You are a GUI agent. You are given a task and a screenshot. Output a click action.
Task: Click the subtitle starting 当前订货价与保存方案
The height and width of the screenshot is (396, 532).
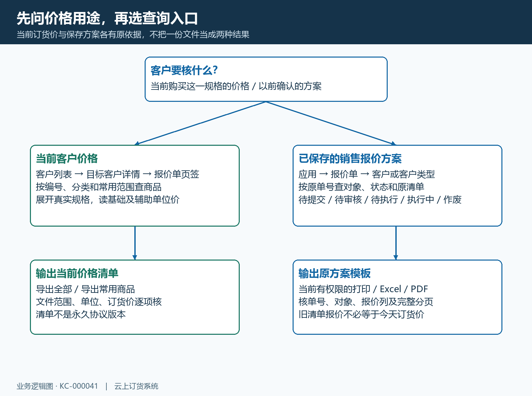tap(133, 35)
